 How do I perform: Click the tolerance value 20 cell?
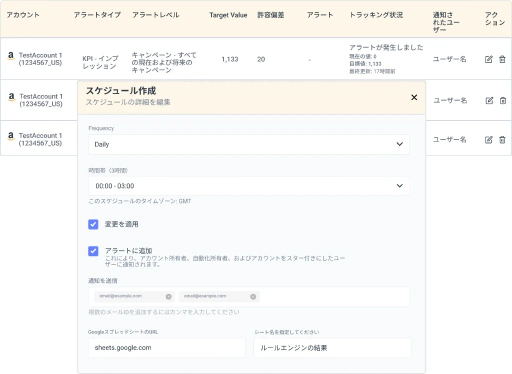(x=261, y=59)
